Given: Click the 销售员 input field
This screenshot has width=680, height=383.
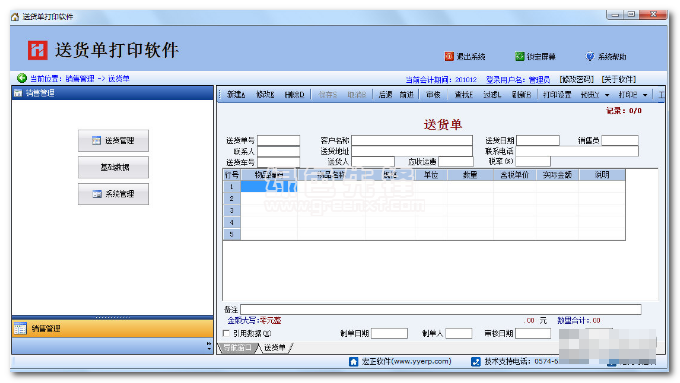Looking at the screenshot, I should point(620,140).
